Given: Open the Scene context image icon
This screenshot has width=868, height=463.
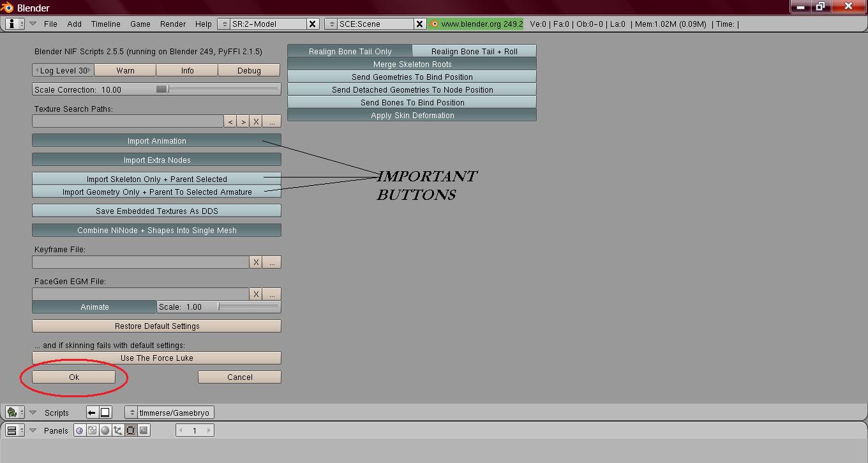Looking at the screenshot, I should [144, 430].
